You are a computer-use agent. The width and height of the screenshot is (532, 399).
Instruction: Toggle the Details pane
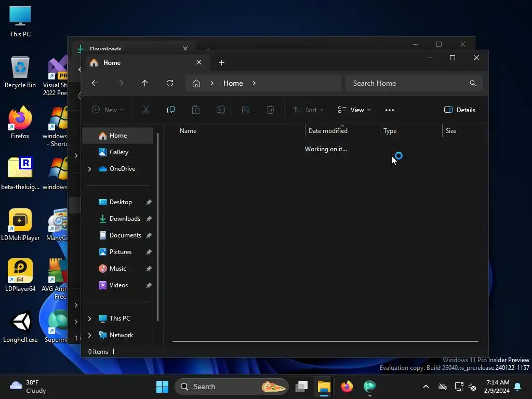point(460,110)
